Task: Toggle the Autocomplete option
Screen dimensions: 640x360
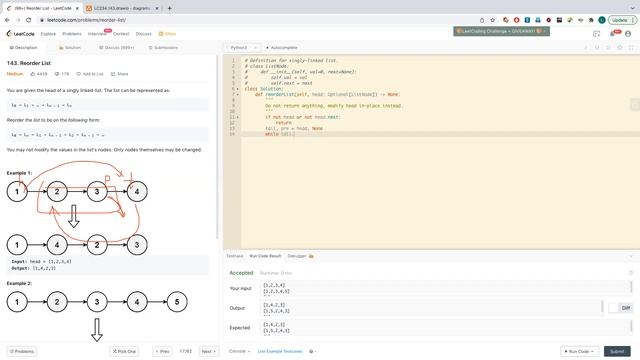Action: click(281, 48)
